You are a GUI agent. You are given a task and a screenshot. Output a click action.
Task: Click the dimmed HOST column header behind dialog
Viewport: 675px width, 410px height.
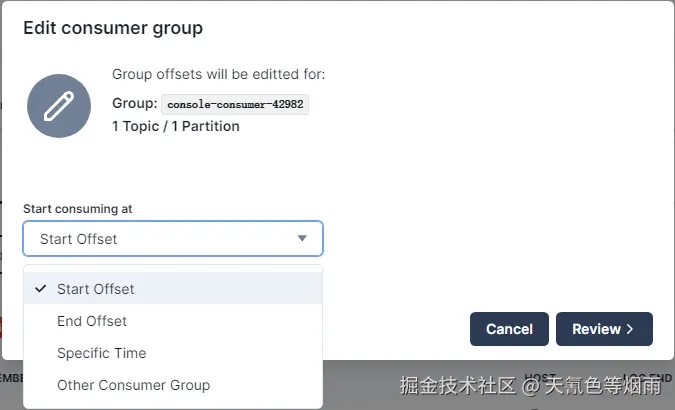point(541,378)
